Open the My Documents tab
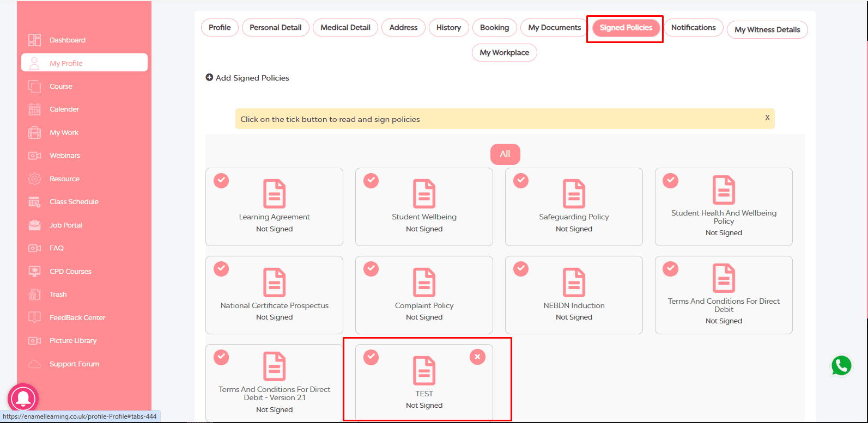 coord(555,27)
